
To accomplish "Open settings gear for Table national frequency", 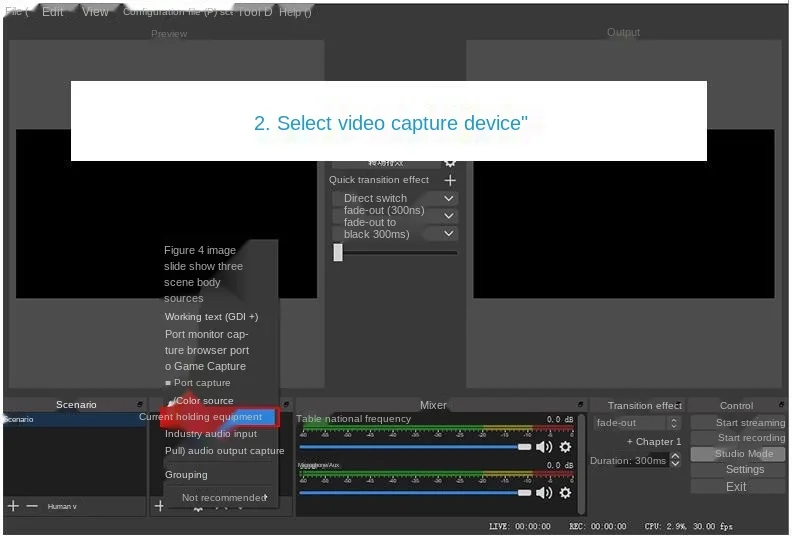I will [565, 447].
